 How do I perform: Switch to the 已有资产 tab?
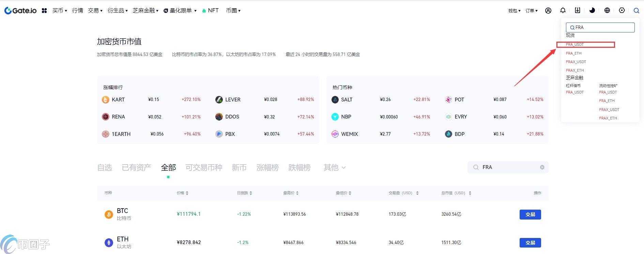click(x=137, y=168)
